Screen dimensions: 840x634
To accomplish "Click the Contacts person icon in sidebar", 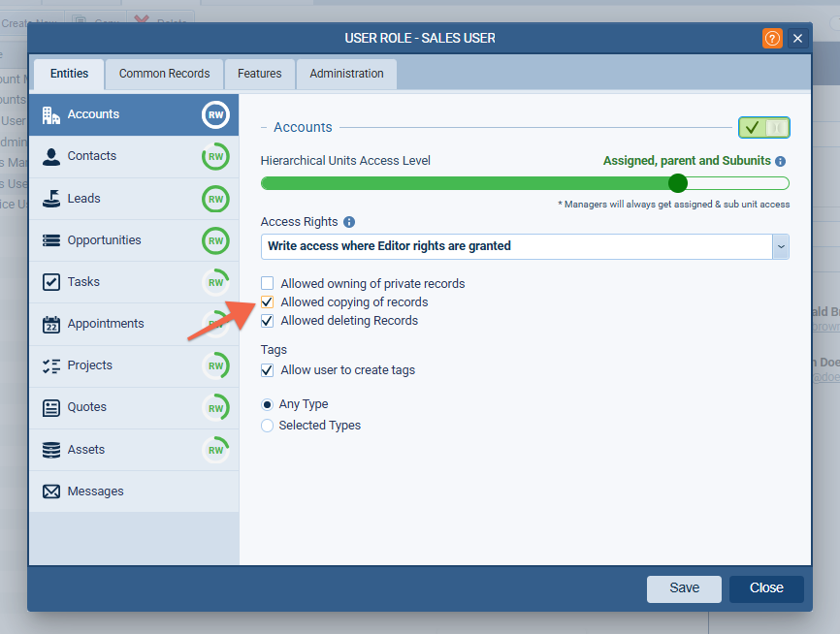I will click(x=51, y=156).
